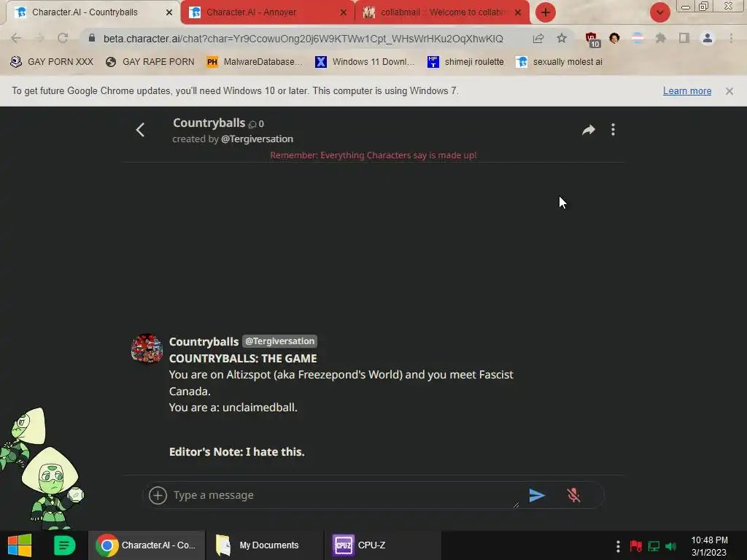Viewport: 747px width, 560px height.
Task: Open the Windows 11 Downl... bookmark
Action: pyautogui.click(x=365, y=62)
